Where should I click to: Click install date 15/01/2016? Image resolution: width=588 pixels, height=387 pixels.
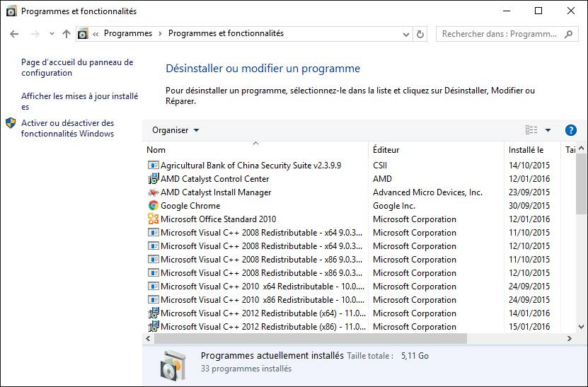click(529, 327)
